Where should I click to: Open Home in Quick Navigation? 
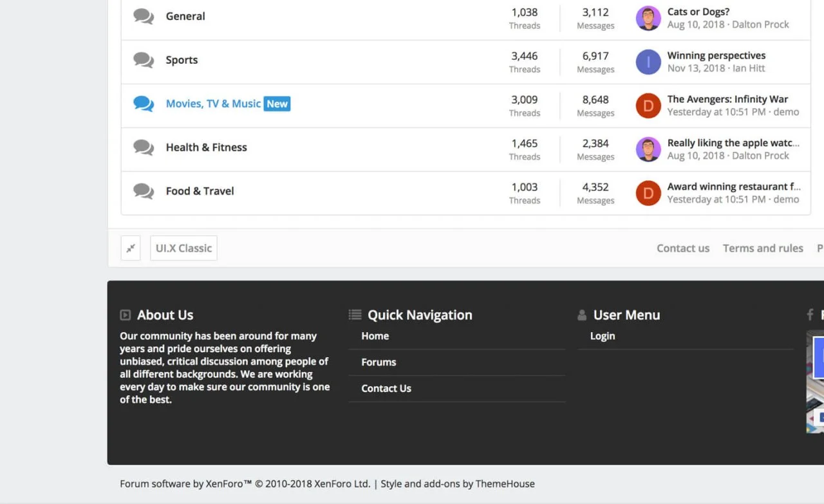[375, 336]
